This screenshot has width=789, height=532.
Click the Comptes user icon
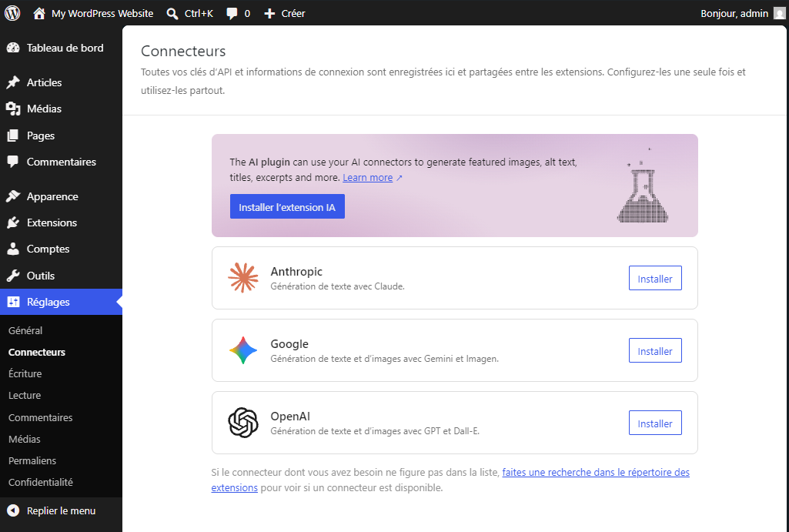[13, 249]
